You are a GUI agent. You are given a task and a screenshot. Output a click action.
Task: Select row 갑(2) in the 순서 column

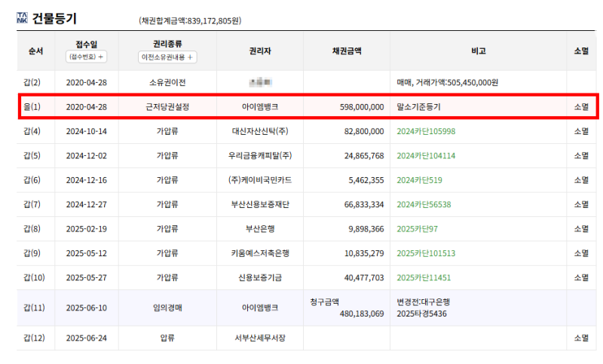coord(32,83)
